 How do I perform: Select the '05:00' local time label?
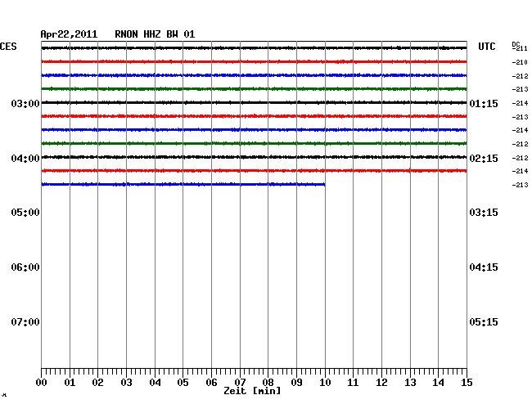click(x=25, y=213)
